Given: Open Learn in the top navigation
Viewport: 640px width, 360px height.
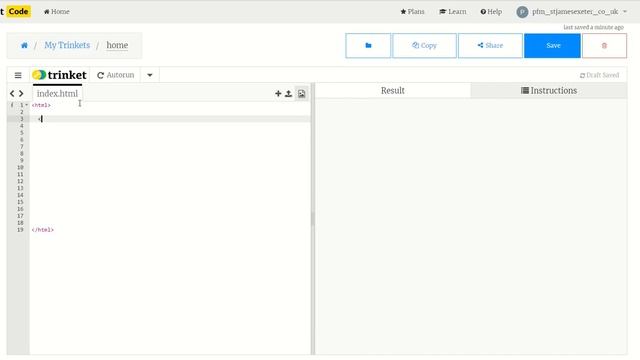Looking at the screenshot, I should tap(453, 11).
